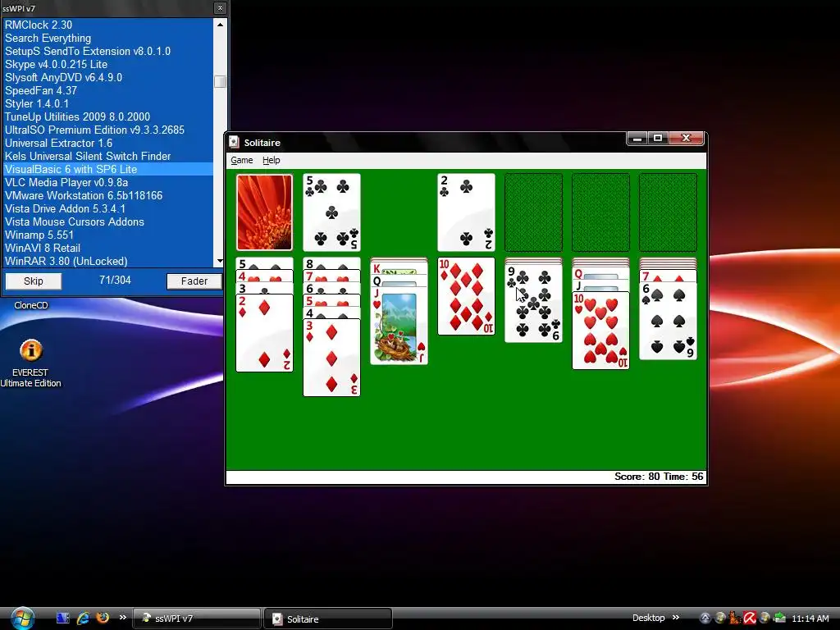Click the third empty foundation slot
The image size is (840, 630).
(x=600, y=212)
